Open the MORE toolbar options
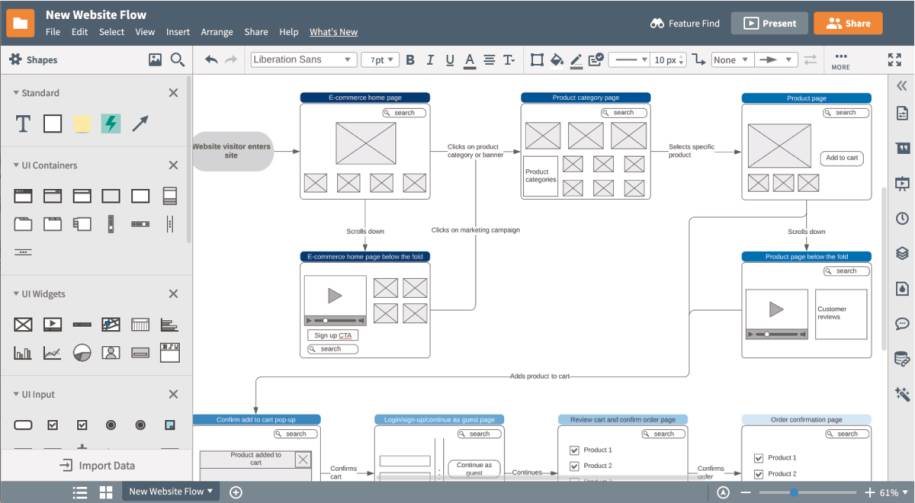This screenshot has height=503, width=915. tap(840, 61)
